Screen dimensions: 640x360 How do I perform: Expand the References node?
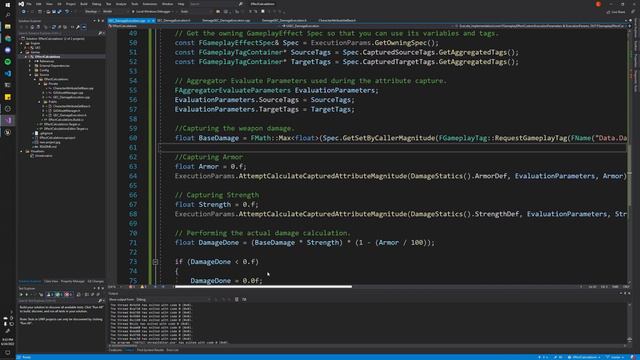(x=30, y=61)
